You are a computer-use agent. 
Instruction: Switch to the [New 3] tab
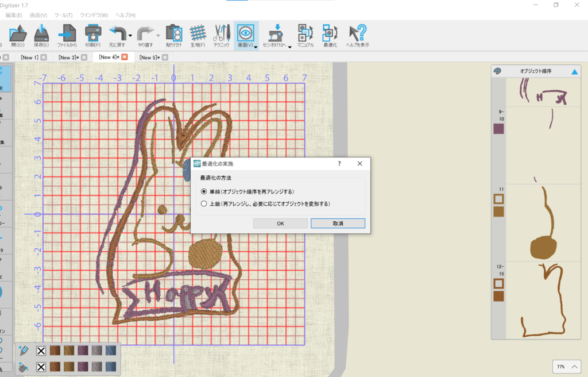(68, 57)
